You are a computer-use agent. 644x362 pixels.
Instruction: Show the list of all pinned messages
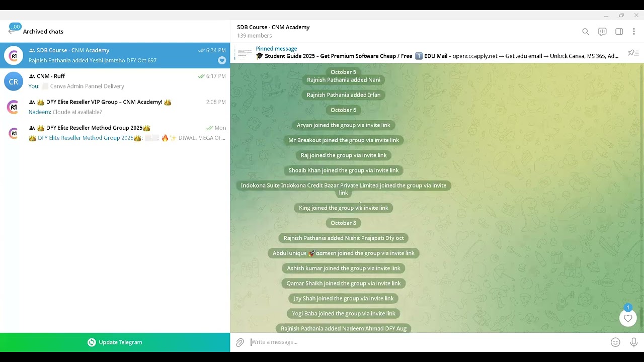[633, 53]
